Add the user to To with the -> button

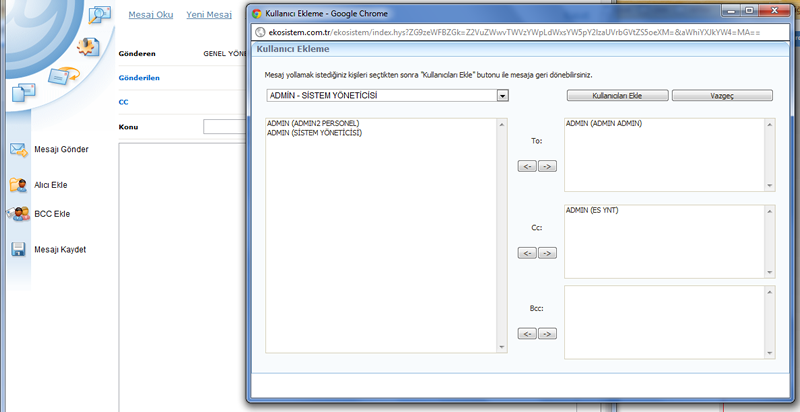click(547, 166)
